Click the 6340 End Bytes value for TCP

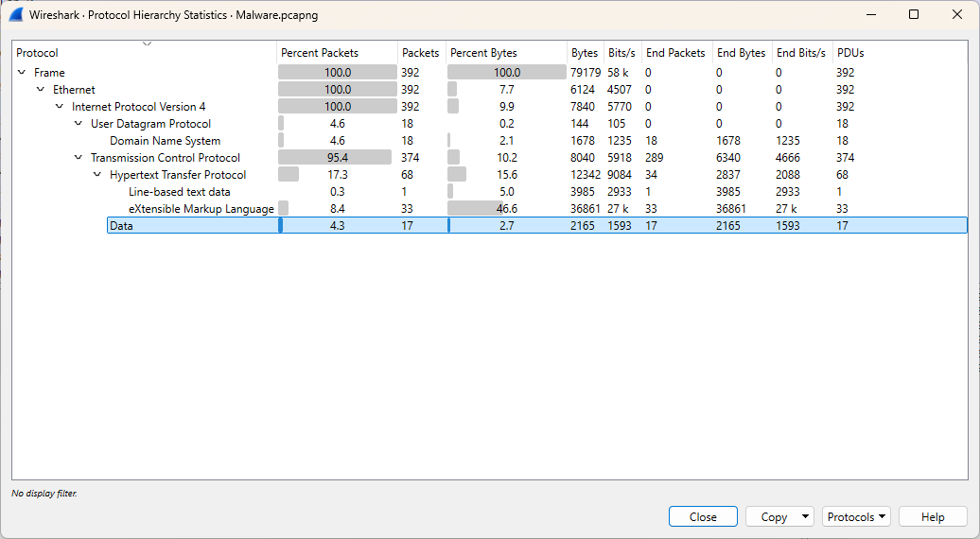click(728, 157)
